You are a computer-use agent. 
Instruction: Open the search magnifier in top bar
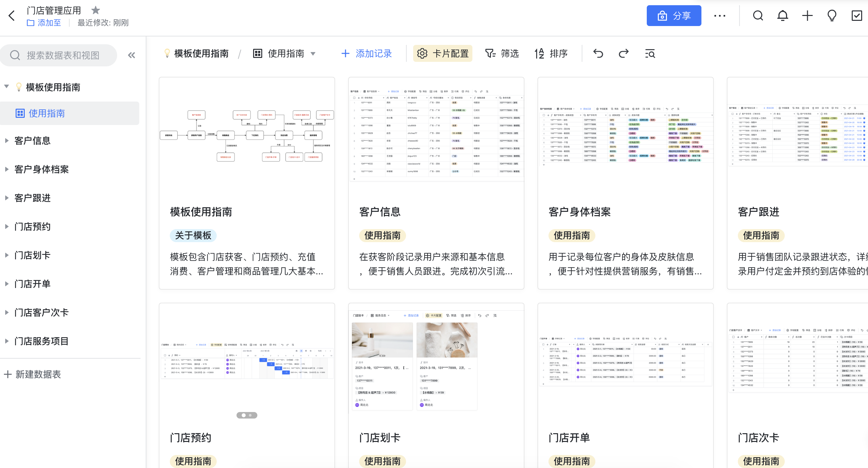coord(758,16)
